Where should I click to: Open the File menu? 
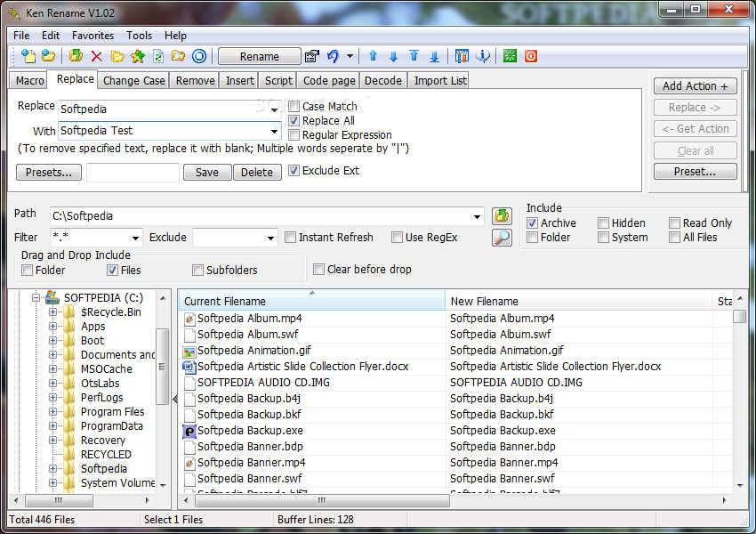(21, 36)
